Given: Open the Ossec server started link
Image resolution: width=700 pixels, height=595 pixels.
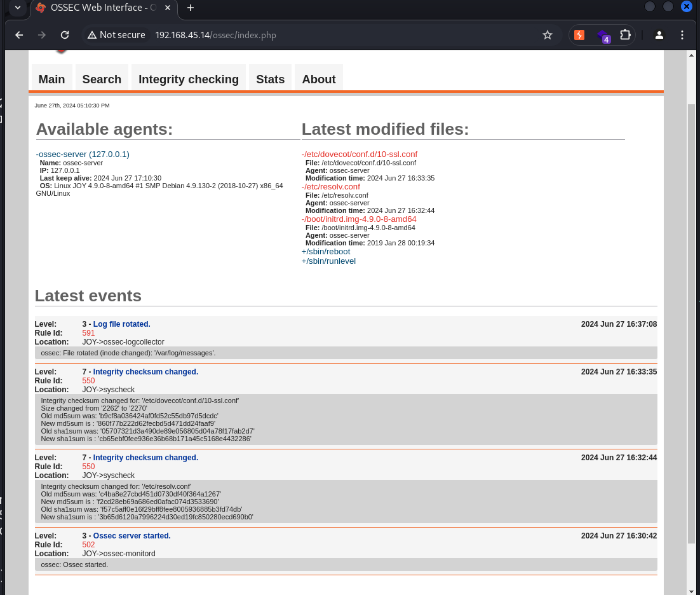Looking at the screenshot, I should [131, 536].
